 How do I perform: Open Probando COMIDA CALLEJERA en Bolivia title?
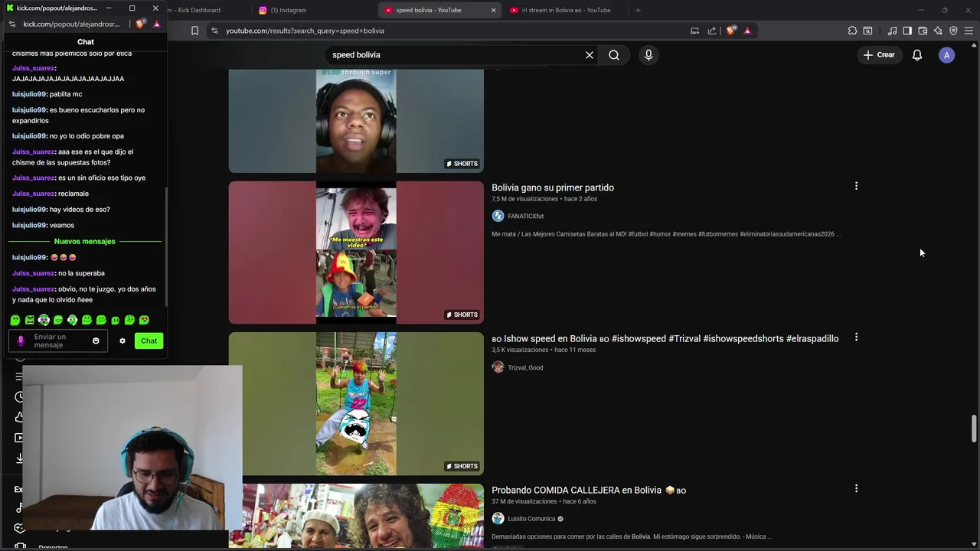(588, 490)
